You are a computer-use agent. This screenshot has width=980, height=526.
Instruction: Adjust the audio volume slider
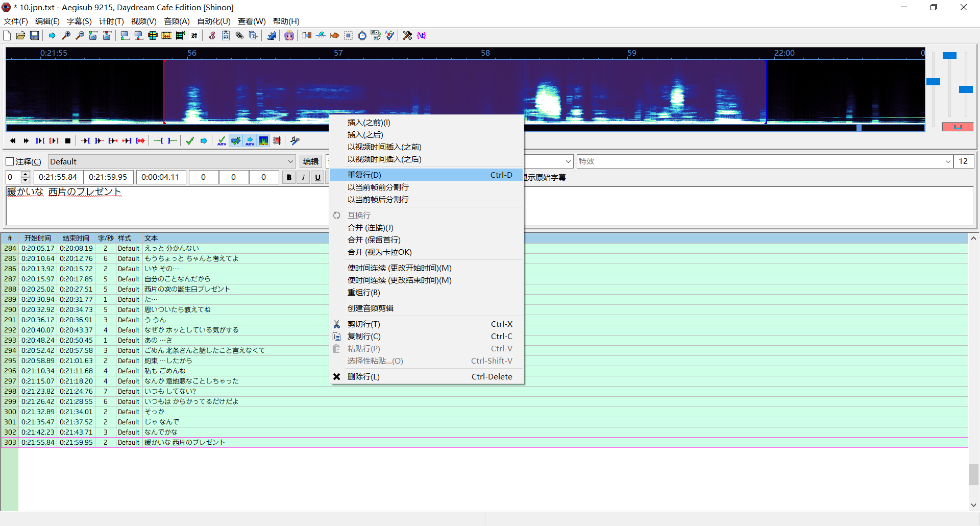[966, 89]
